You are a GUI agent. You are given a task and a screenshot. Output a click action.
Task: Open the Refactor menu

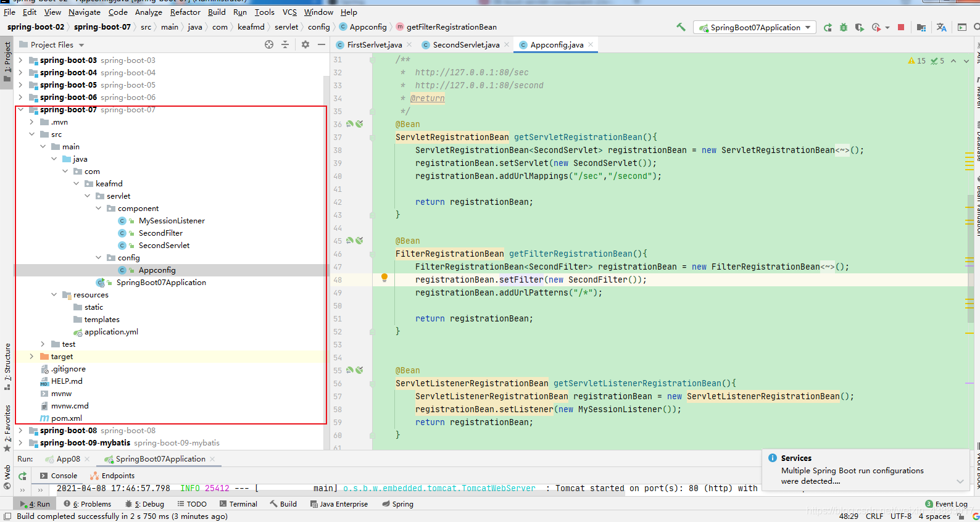click(185, 12)
